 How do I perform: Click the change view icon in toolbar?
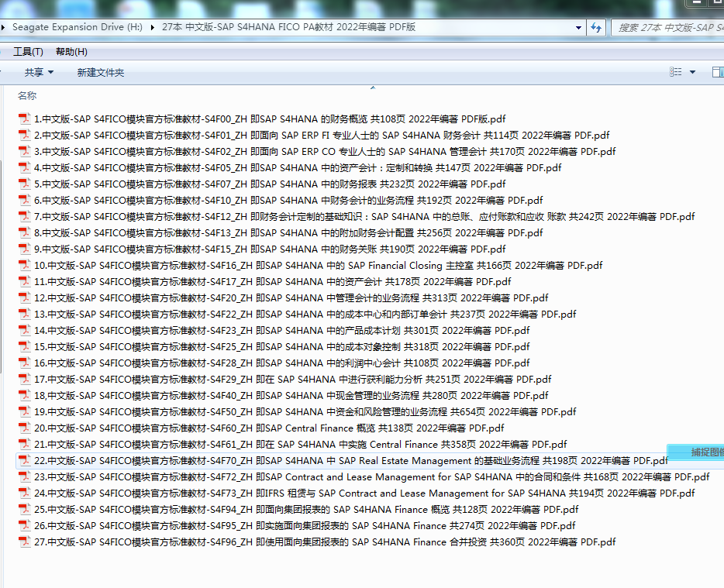tap(675, 72)
